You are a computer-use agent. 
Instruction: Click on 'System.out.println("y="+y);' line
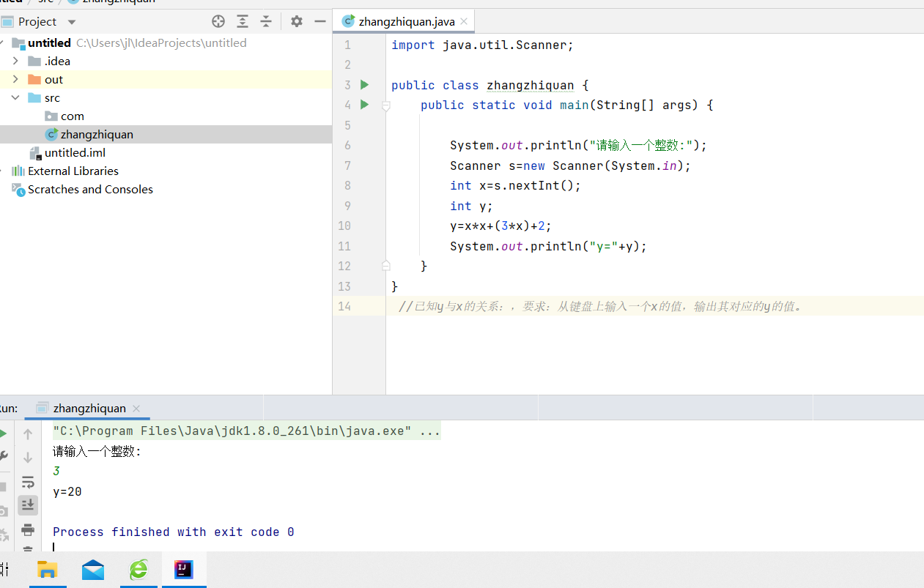click(x=548, y=246)
